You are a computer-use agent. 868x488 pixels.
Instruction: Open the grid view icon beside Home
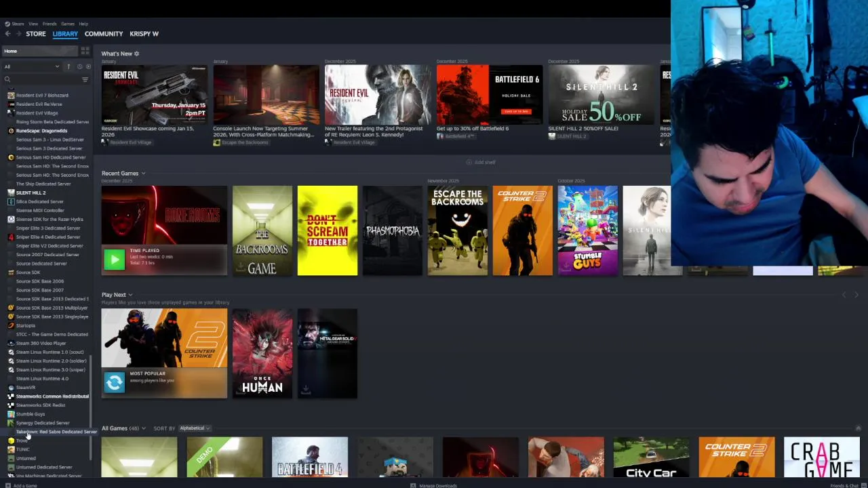point(85,51)
